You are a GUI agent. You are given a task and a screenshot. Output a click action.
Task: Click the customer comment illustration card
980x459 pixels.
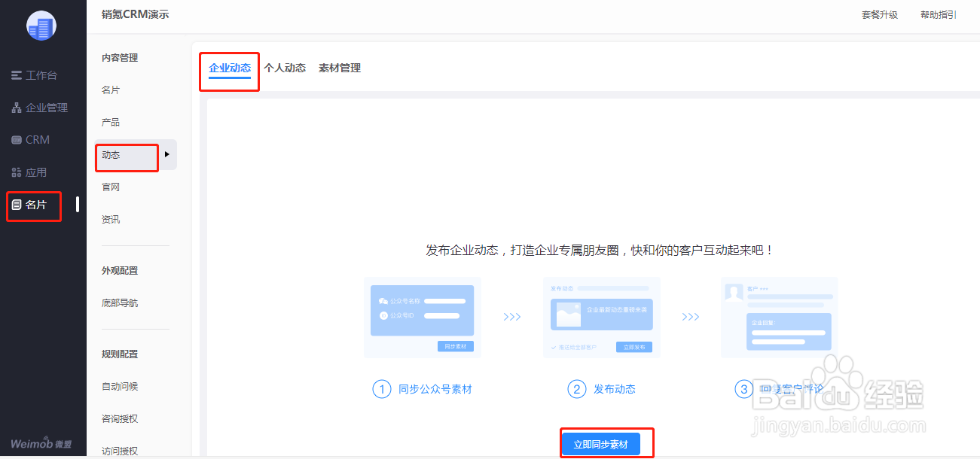(x=780, y=318)
